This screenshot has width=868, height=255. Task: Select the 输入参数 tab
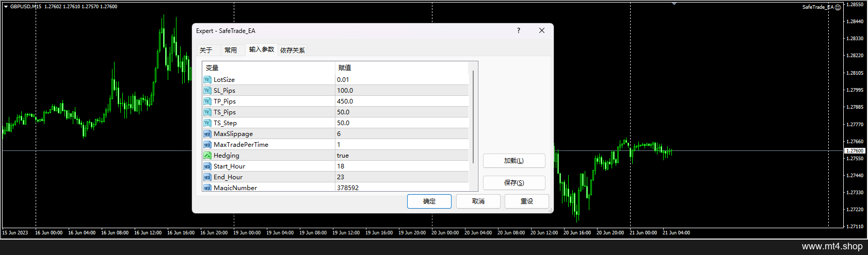[x=262, y=49]
